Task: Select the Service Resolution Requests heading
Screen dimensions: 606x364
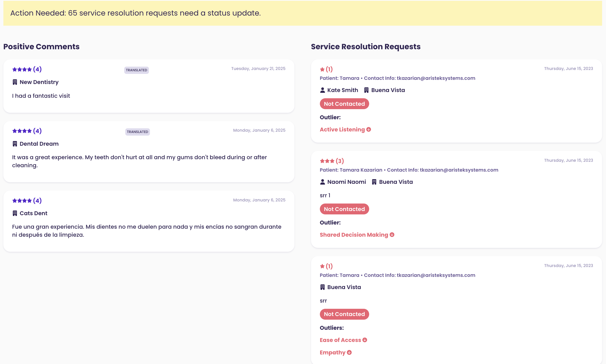Action: [x=366, y=46]
